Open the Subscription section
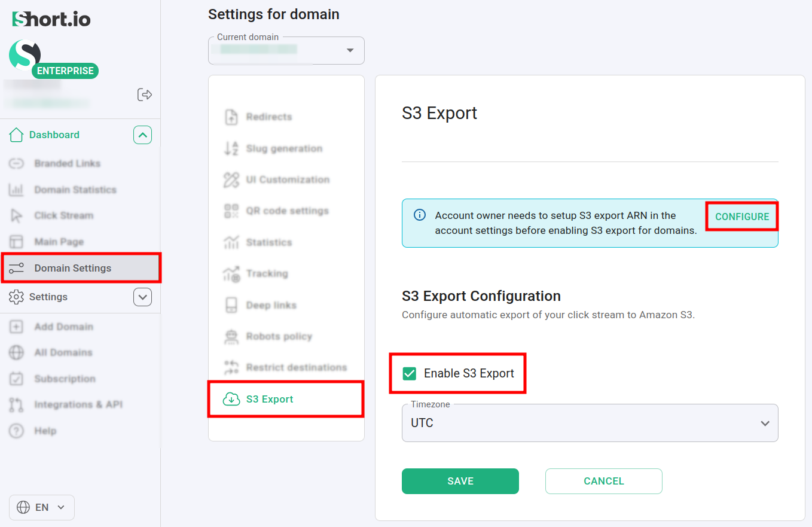812x527 pixels. (63, 379)
